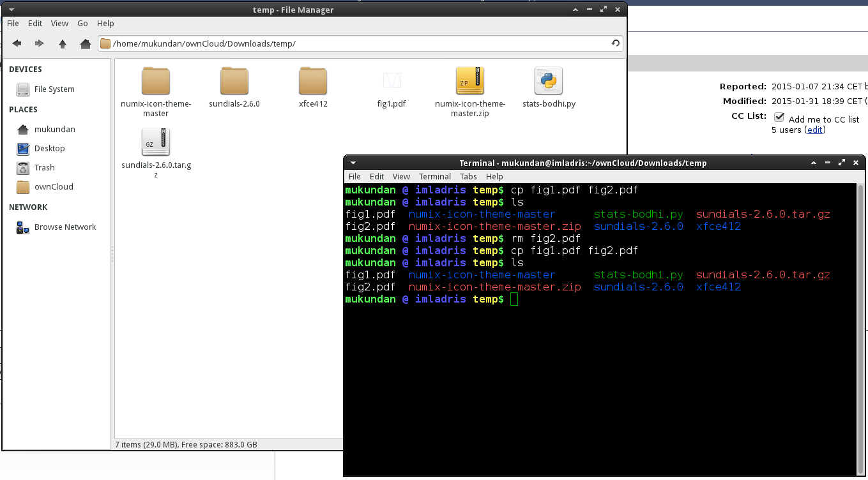Click the Home icon in toolbar
The width and height of the screenshot is (868, 480).
point(85,43)
